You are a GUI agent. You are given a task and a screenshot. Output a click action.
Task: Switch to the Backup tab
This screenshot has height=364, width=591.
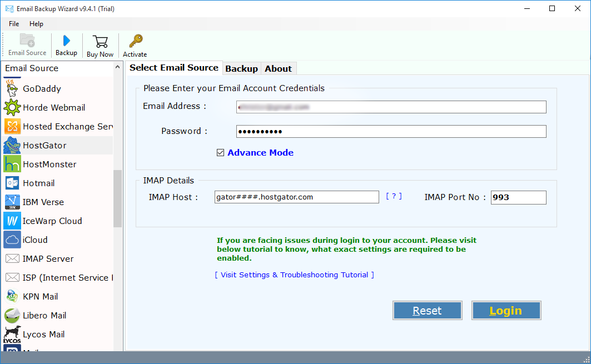(x=242, y=68)
